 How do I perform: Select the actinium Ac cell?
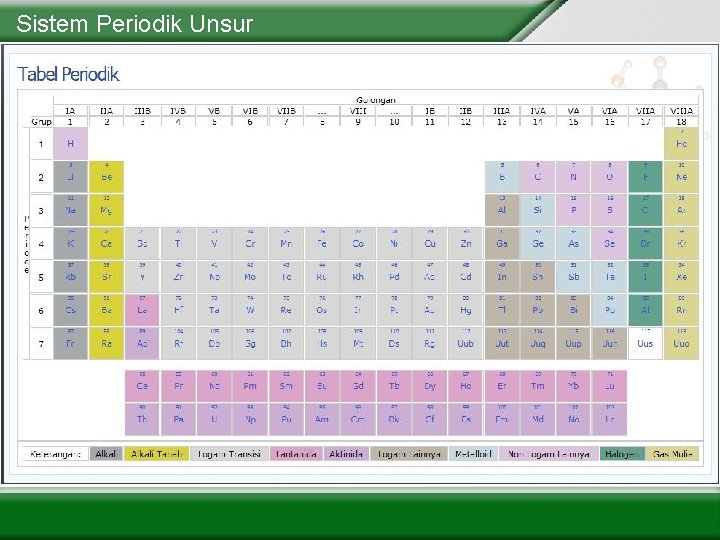pos(142,343)
